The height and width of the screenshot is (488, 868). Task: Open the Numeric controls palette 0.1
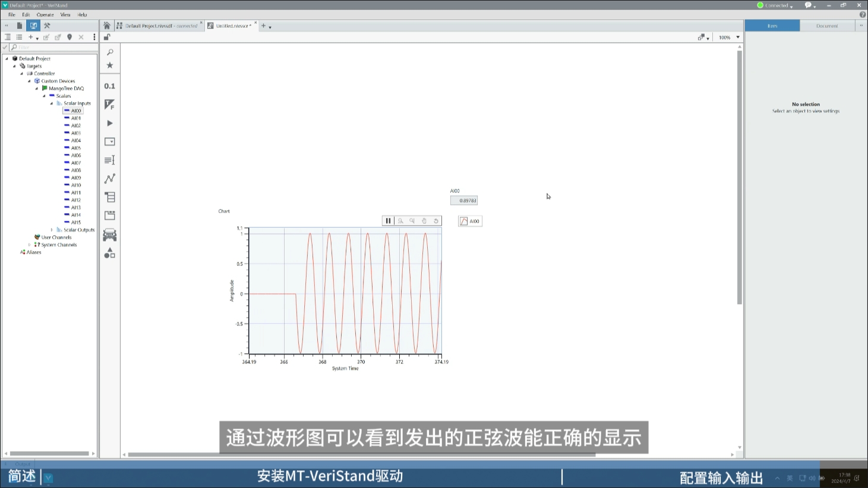110,86
